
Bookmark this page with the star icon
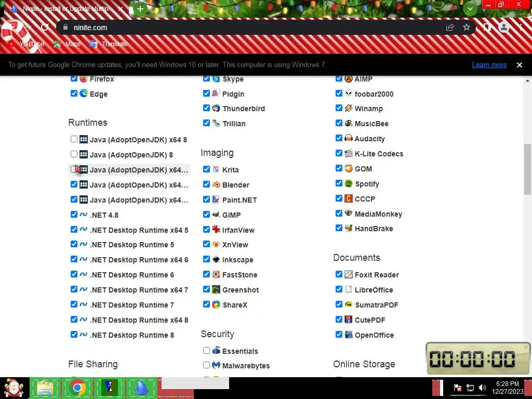coord(467,28)
